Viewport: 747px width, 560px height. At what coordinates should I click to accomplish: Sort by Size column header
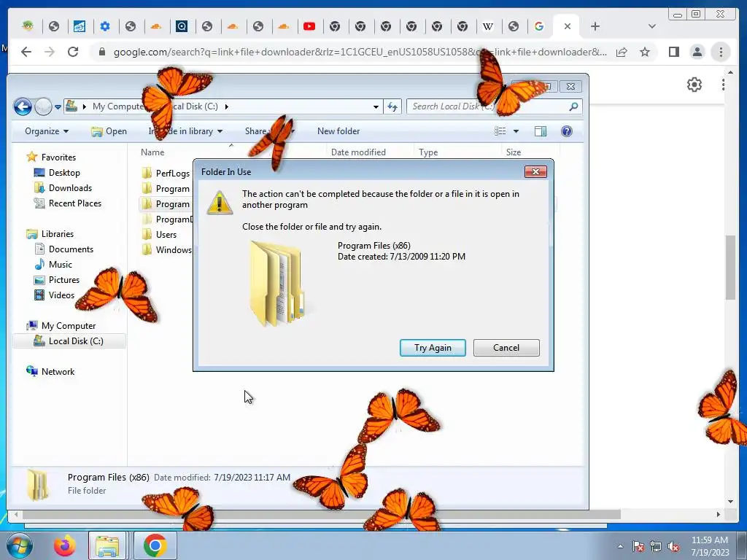(x=513, y=152)
